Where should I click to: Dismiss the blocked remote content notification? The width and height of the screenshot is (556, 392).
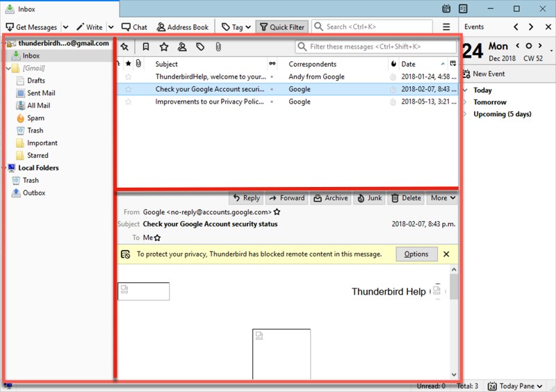point(446,254)
